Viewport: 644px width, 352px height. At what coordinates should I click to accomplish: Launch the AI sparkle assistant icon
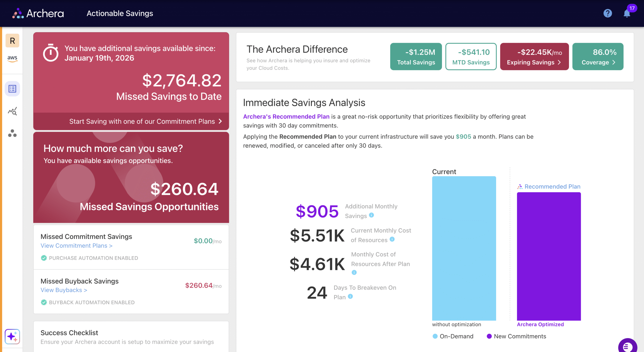click(x=12, y=336)
